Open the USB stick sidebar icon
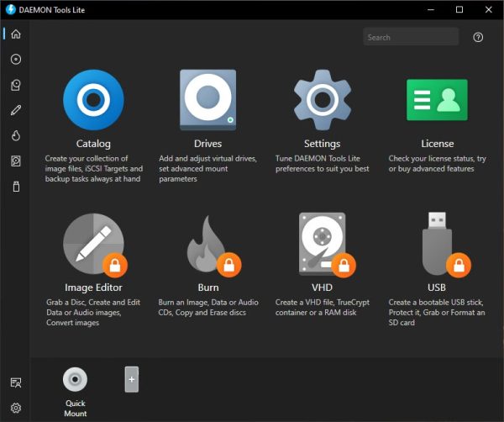This screenshot has width=504, height=422. click(16, 187)
